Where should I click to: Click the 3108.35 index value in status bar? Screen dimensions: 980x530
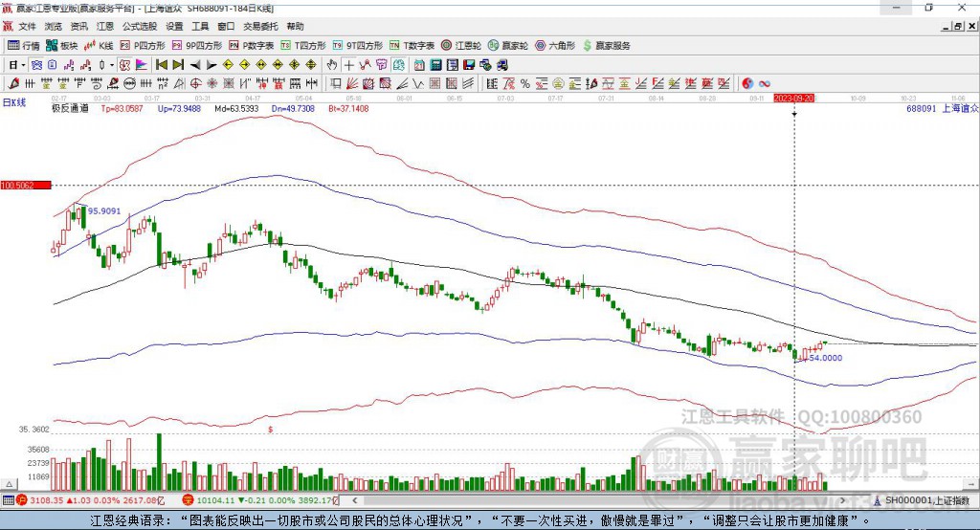46,500
